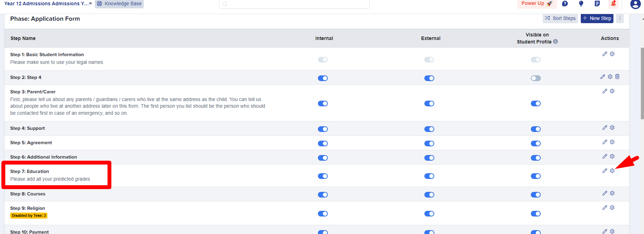Toggle Internal switch for Step 5 Agreement

point(323,143)
